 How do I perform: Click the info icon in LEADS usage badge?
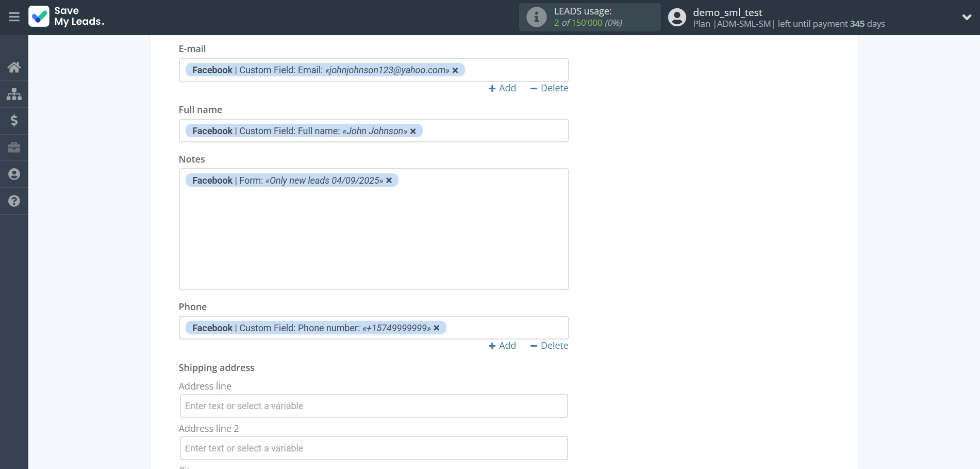[x=536, y=17]
